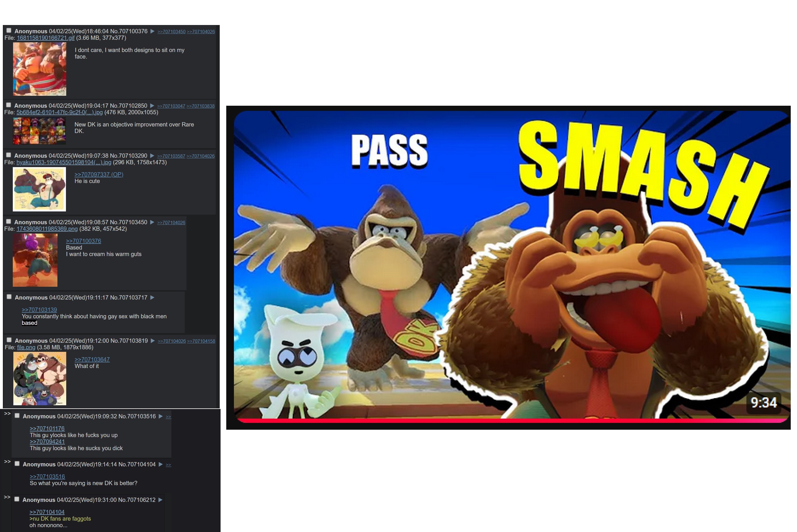Image resolution: width=797 pixels, height=532 pixels.
Task: Follow quote link >>707103139
Action: (39, 310)
